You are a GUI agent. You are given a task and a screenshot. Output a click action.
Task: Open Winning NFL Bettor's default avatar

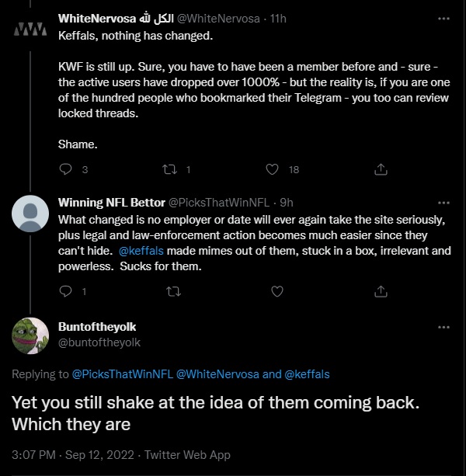30,214
